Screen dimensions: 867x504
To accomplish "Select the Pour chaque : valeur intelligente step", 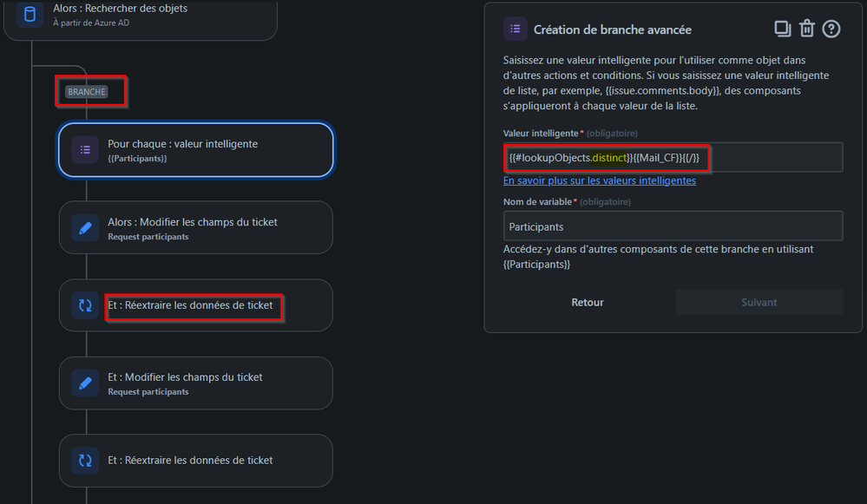I will click(194, 149).
